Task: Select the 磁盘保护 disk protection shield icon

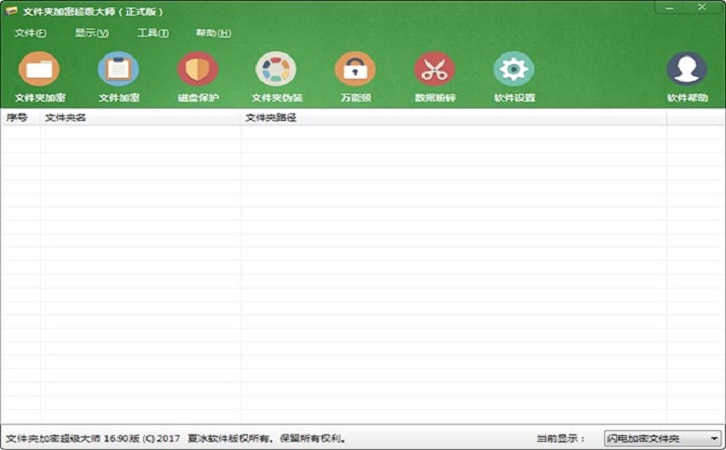Action: 198,70
